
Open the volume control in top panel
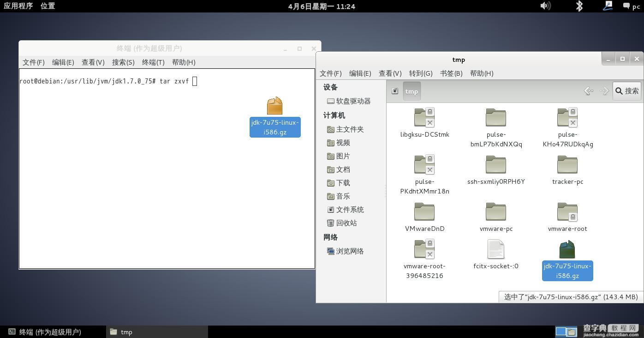(x=545, y=6)
